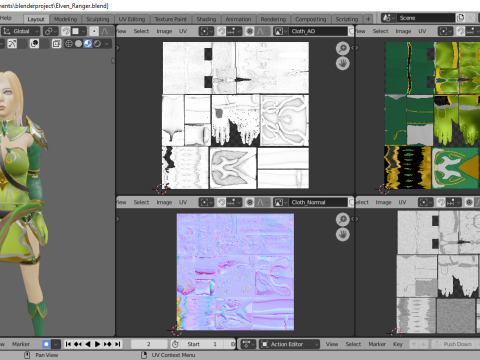
Task: Click the Scene name field
Action: pyautogui.click(x=425, y=18)
